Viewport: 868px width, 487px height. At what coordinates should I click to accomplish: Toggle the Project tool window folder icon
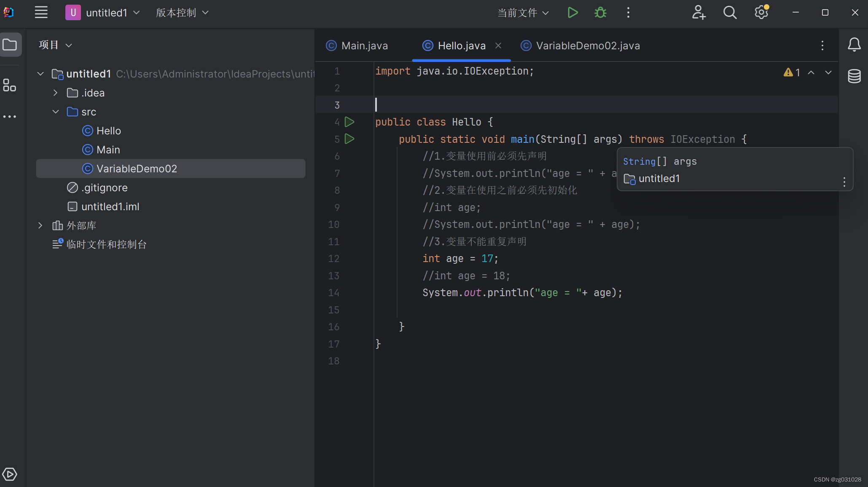coord(10,45)
